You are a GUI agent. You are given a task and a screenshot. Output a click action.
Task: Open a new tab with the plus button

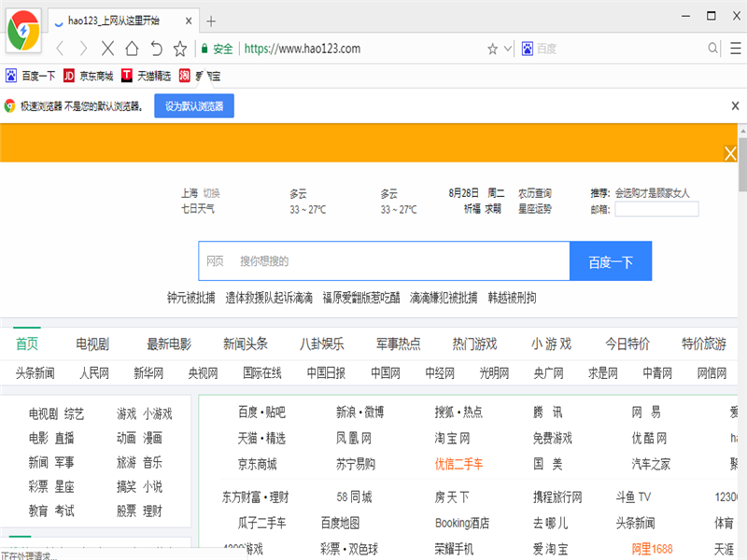(211, 21)
